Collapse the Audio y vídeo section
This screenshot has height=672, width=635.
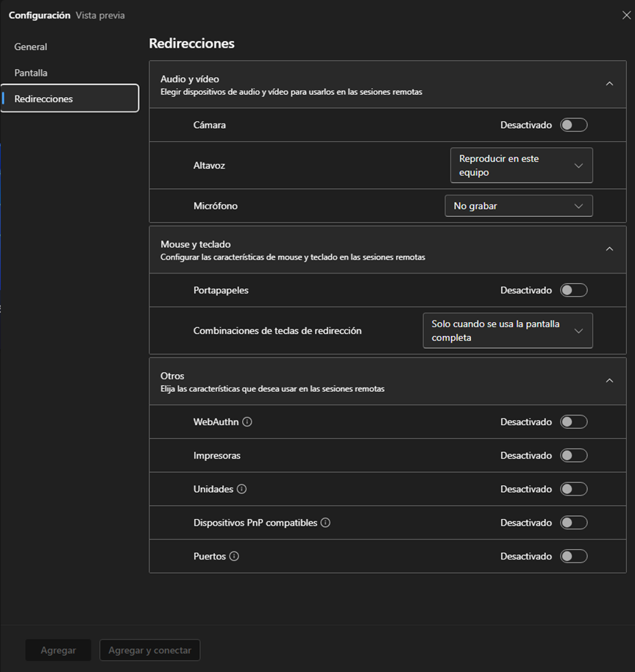[x=609, y=84]
